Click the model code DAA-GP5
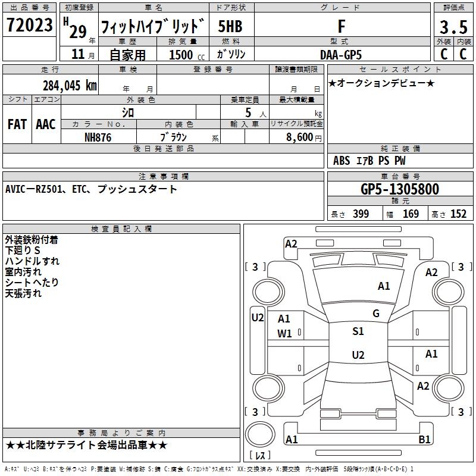The image size is (476, 476). [341, 55]
